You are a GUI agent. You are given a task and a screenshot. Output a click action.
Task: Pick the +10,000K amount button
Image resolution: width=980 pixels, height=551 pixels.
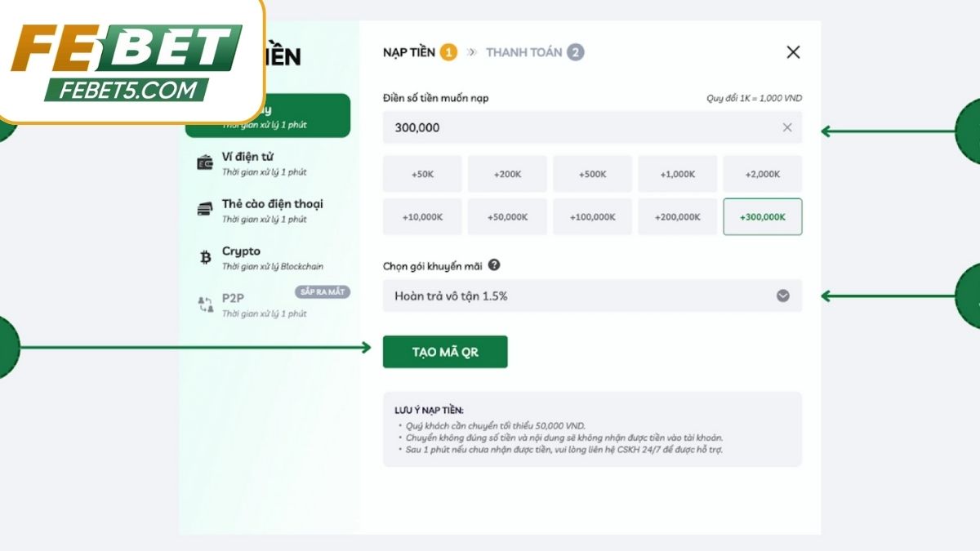click(422, 217)
